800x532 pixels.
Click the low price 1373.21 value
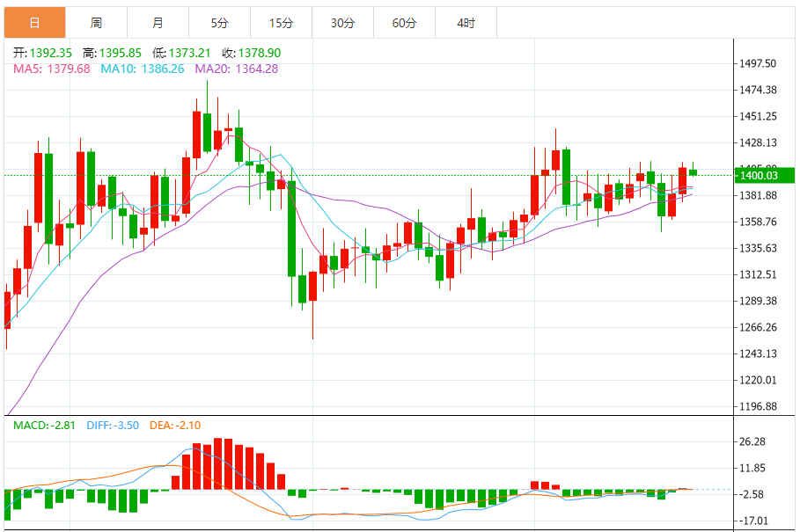point(190,53)
